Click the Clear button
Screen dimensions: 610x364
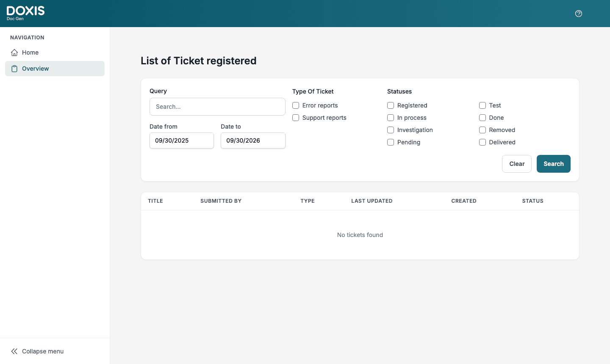[517, 164]
